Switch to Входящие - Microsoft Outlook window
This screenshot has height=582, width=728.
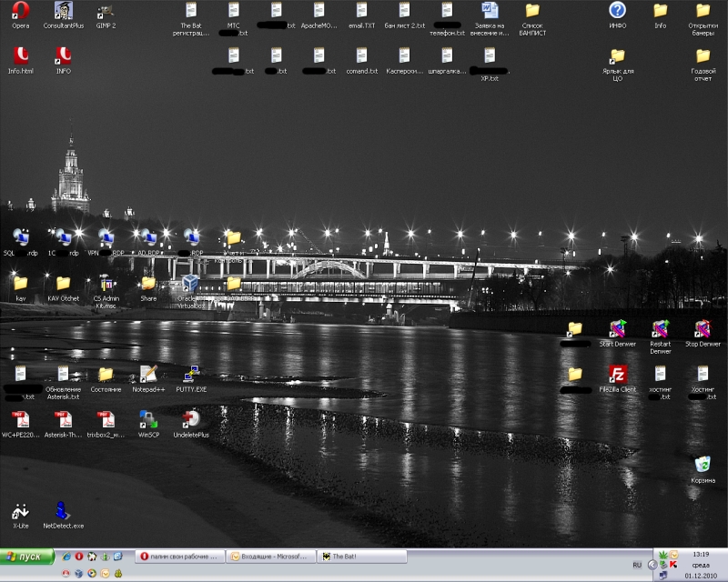pyautogui.click(x=270, y=557)
